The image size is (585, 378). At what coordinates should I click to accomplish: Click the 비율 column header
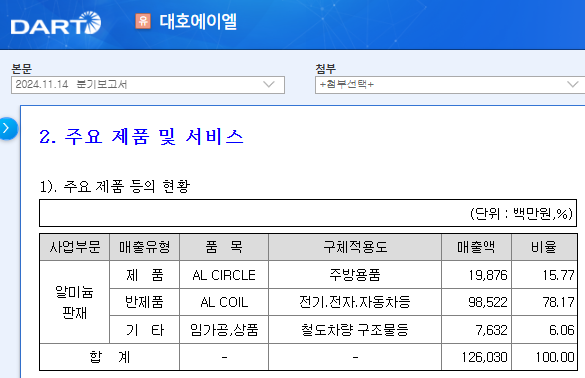point(544,247)
